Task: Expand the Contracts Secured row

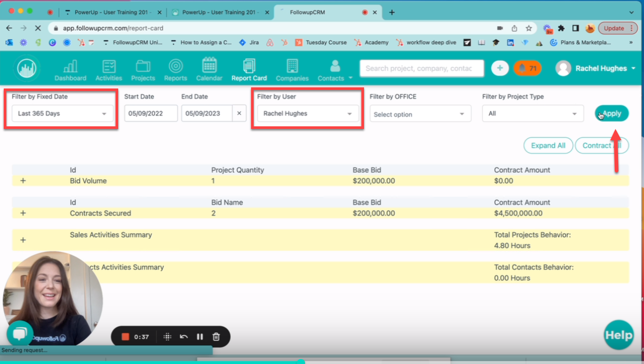Action: pos(23,213)
